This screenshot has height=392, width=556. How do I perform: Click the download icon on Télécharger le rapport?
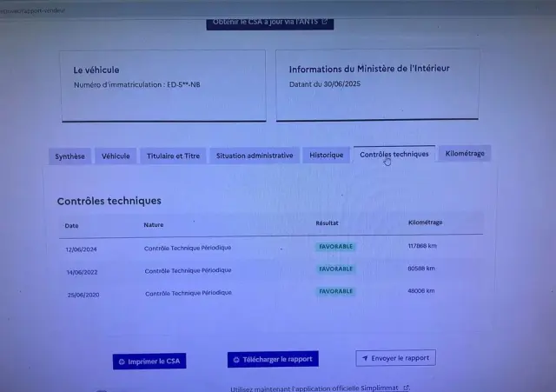coord(236,359)
